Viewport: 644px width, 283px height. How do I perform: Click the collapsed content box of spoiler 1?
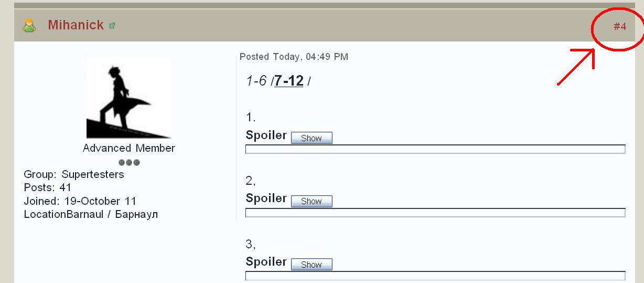click(x=435, y=150)
